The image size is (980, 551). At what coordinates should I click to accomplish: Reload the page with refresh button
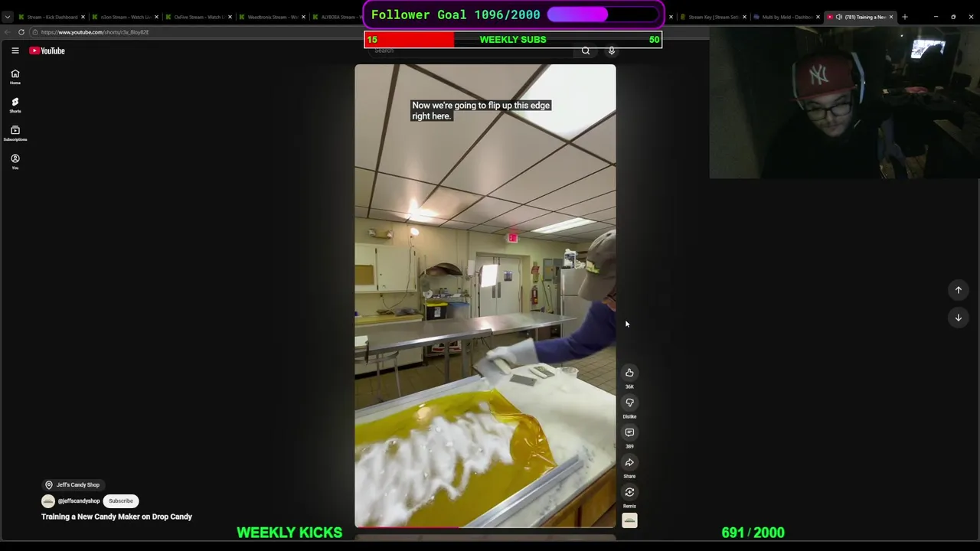21,32
